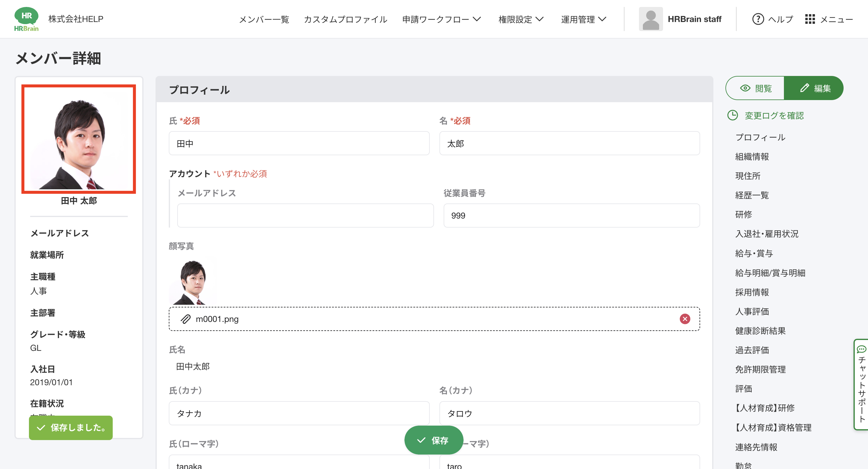Click the eye icon for 閲覧 mode

pos(745,88)
